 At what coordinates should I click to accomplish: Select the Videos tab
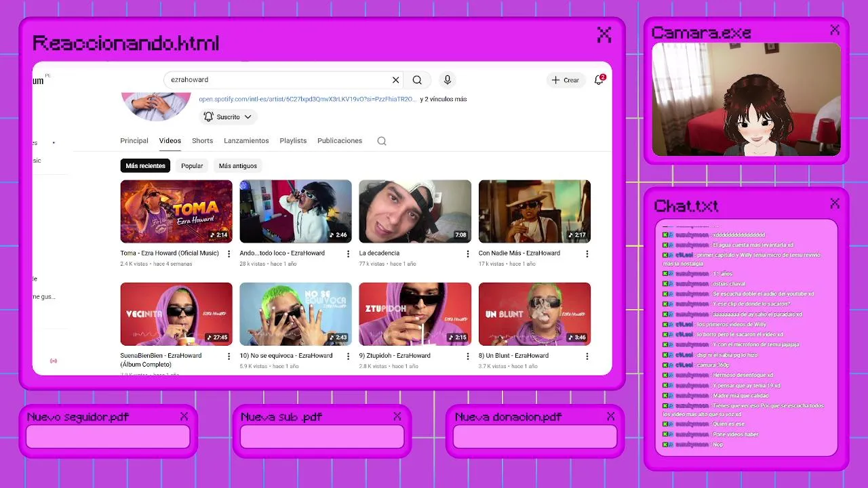tap(170, 141)
